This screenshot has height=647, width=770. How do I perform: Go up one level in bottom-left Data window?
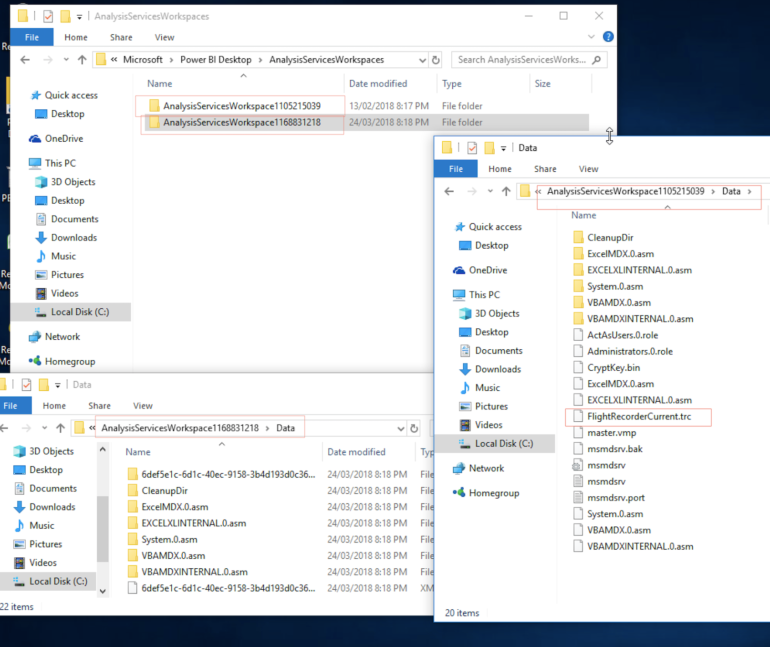(x=60, y=428)
